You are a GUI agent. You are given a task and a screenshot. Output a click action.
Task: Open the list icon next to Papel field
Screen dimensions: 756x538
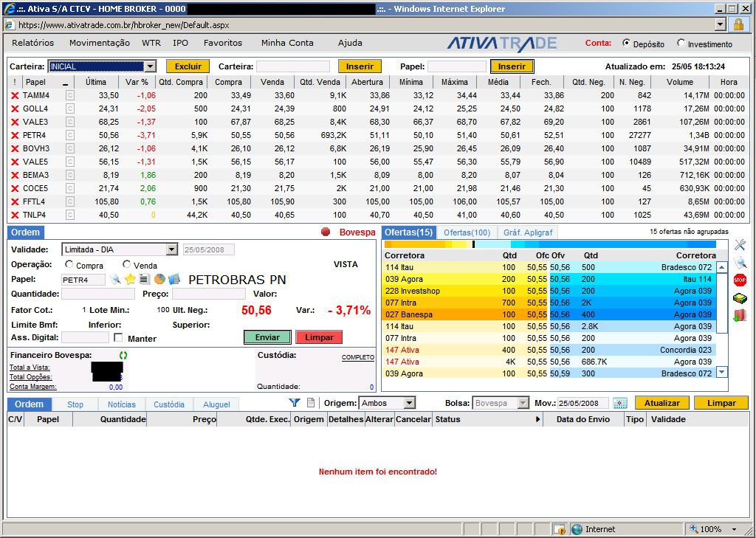click(x=144, y=279)
